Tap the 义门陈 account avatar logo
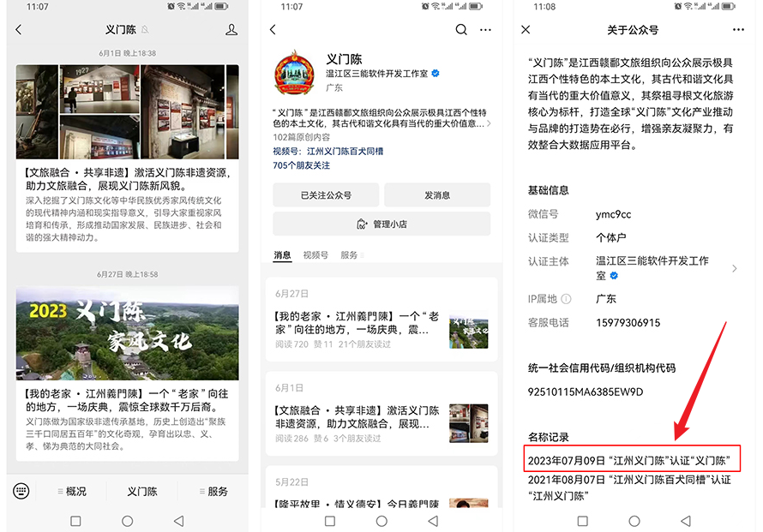Image resolution: width=763 pixels, height=532 pixels. pos(294,72)
